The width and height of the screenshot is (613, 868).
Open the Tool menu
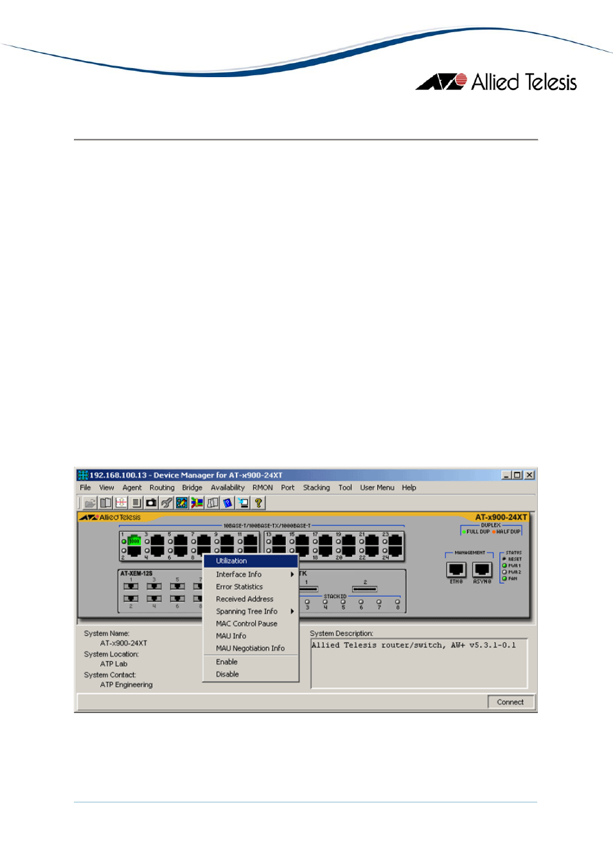(x=345, y=488)
